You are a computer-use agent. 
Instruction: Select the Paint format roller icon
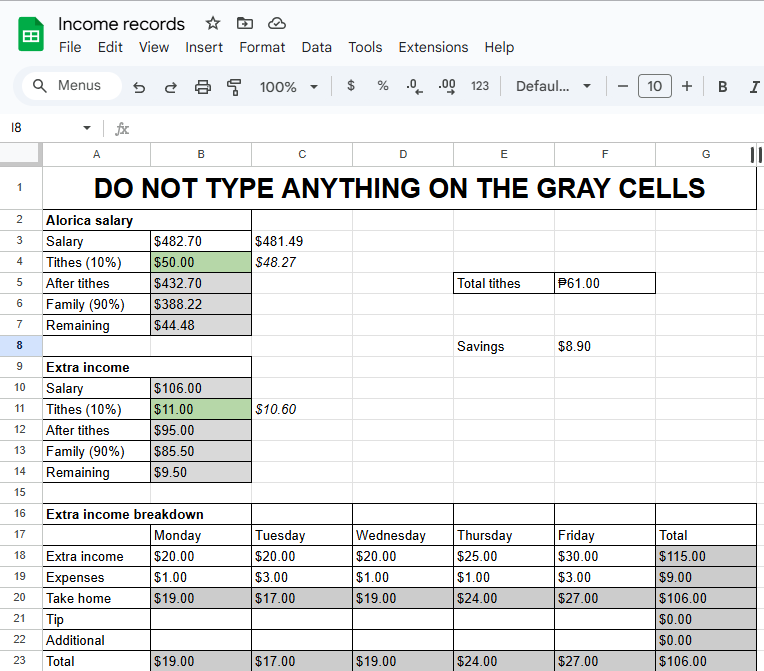(234, 87)
